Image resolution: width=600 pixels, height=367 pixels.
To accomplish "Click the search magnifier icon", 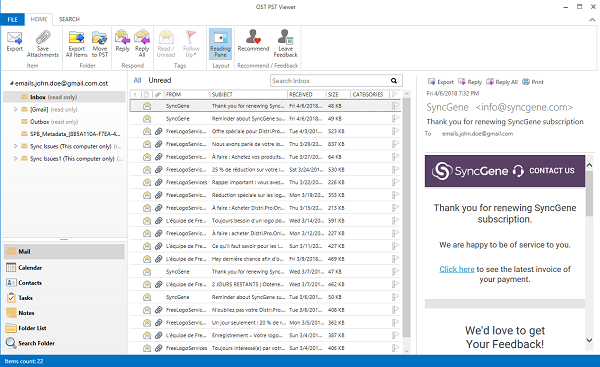I will pos(394,81).
